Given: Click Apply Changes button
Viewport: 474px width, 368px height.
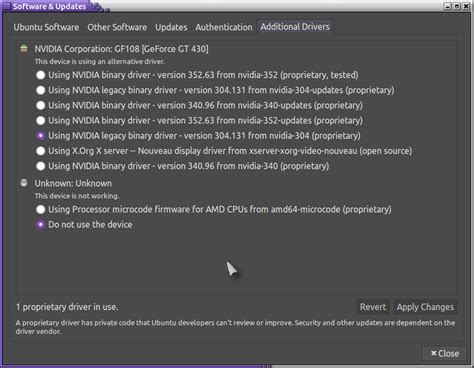Looking at the screenshot, I should (425, 307).
